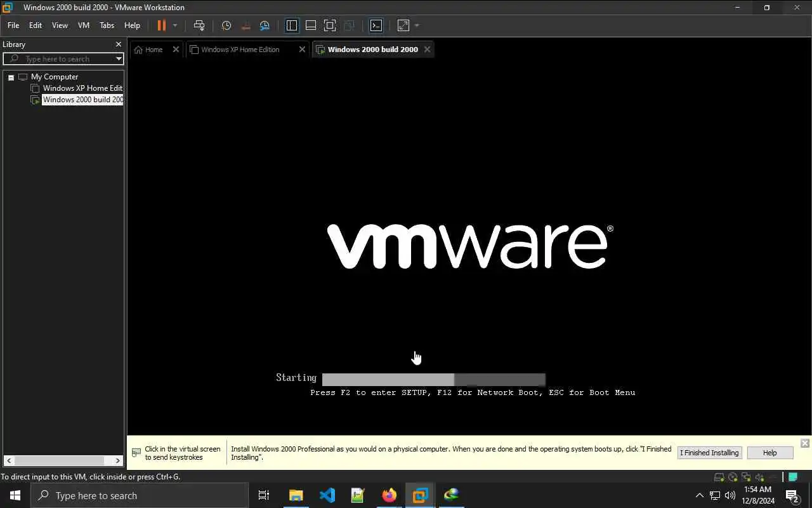Open the Edit menu
This screenshot has height=508, width=812.
(x=36, y=25)
